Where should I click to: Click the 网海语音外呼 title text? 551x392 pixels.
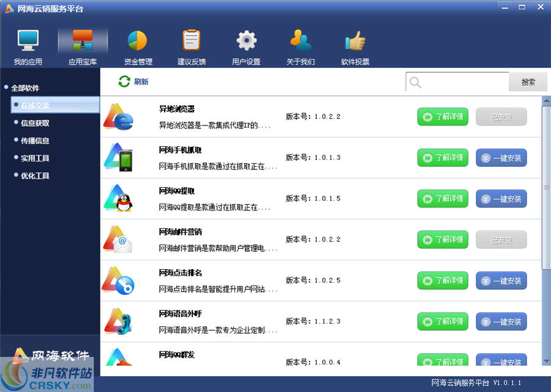pos(180,314)
